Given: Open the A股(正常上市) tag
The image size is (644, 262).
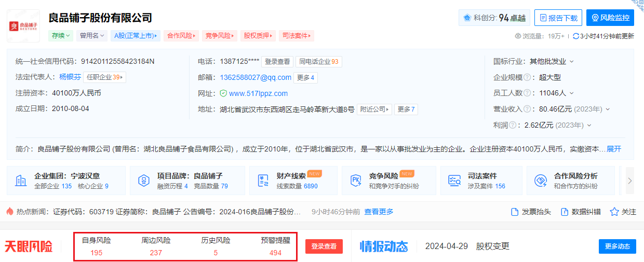Looking at the screenshot, I should tap(136, 36).
